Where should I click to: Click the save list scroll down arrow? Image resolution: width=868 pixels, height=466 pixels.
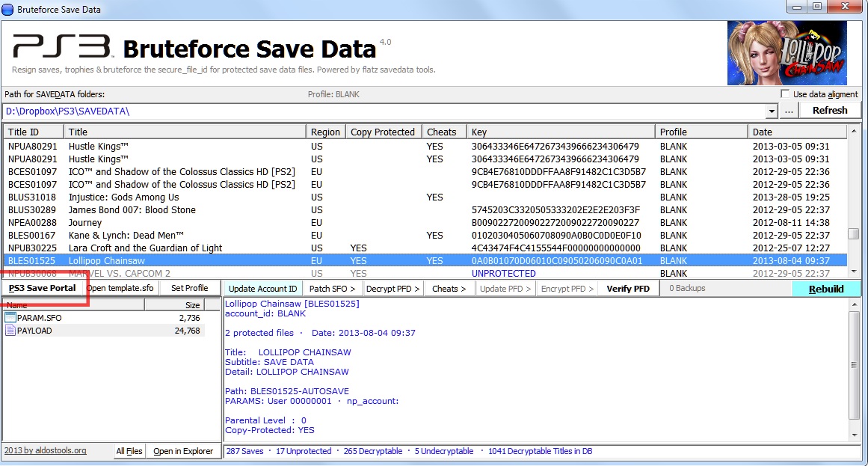point(854,272)
